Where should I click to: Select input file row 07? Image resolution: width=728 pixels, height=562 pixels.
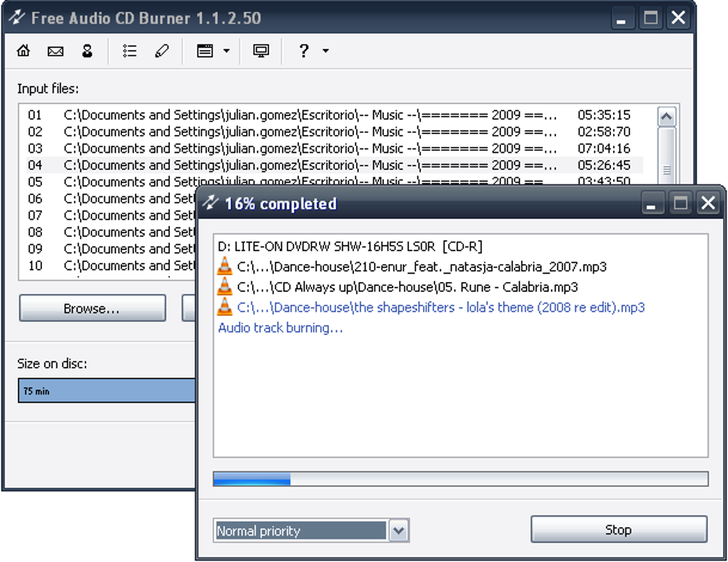[x=111, y=215]
